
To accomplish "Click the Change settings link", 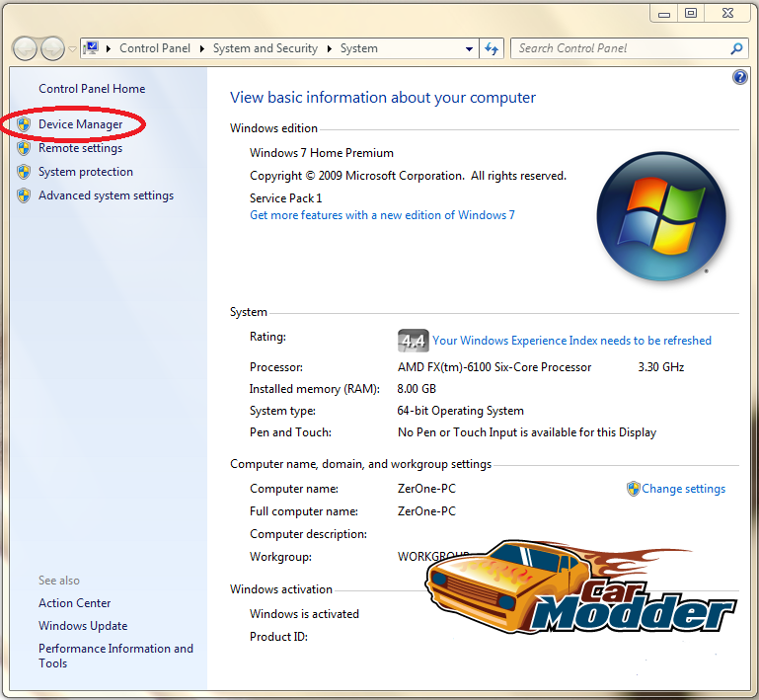I will [x=683, y=489].
